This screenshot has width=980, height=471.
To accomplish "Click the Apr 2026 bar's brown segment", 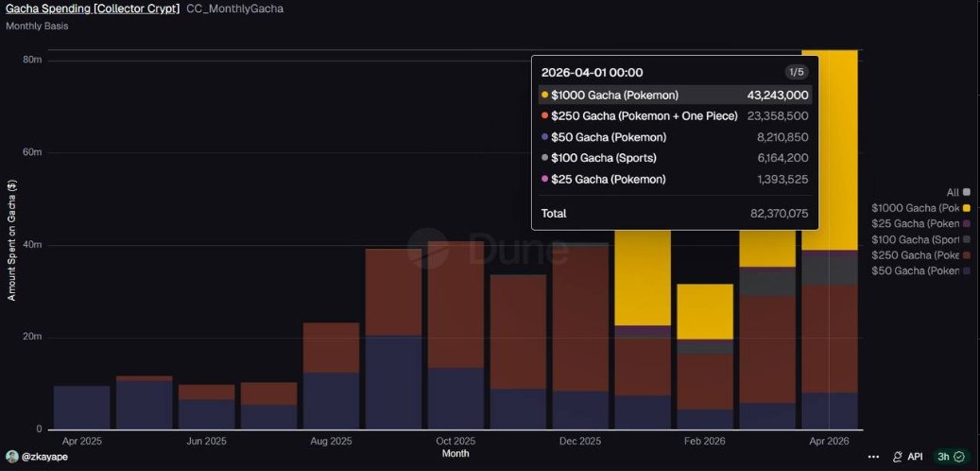I will click(x=830, y=339).
